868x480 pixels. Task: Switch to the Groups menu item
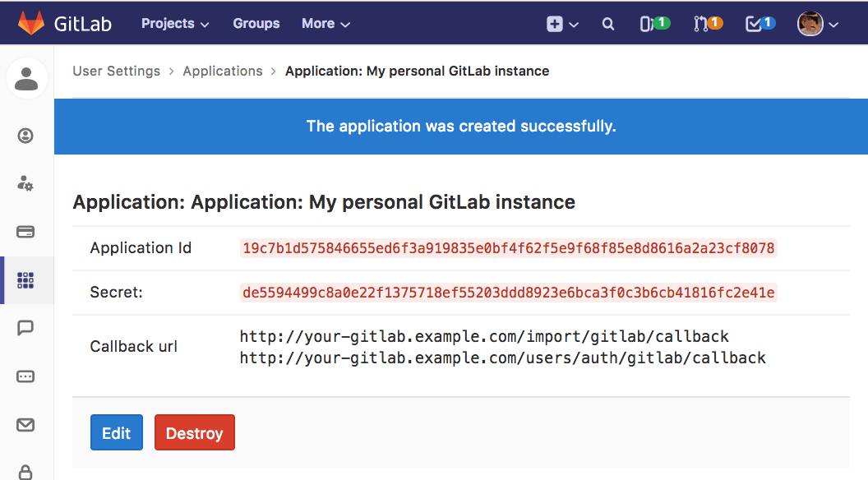pyautogui.click(x=256, y=23)
